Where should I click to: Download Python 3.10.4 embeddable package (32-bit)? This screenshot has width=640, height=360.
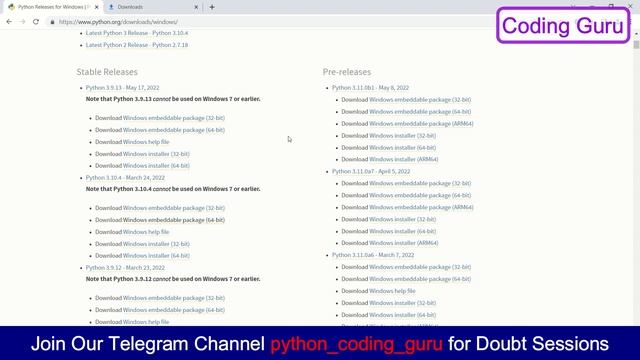(x=174, y=208)
